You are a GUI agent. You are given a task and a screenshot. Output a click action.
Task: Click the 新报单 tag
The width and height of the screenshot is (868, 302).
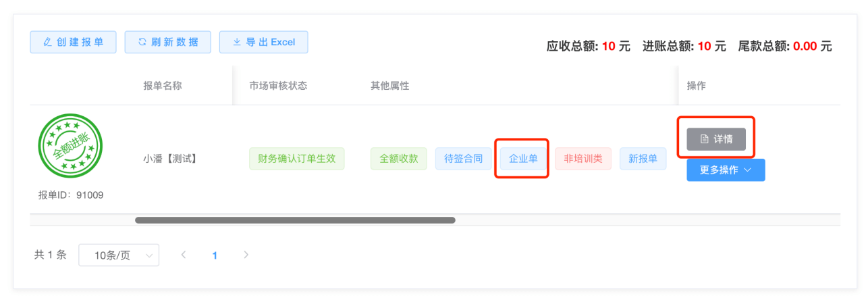click(643, 159)
